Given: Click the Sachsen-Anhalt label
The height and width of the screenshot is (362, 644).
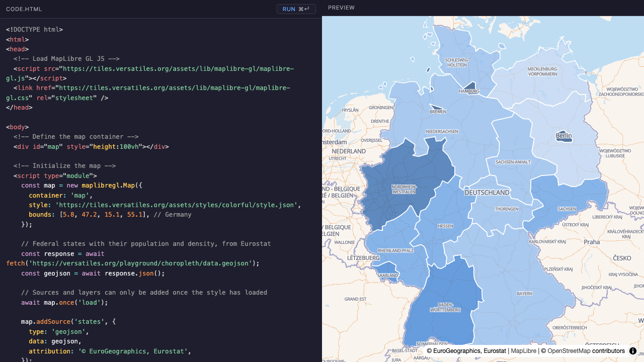Looking at the screenshot, I should [x=513, y=162].
